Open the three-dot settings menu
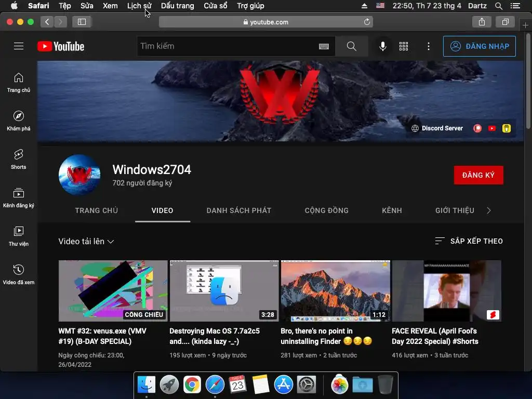 [429, 46]
